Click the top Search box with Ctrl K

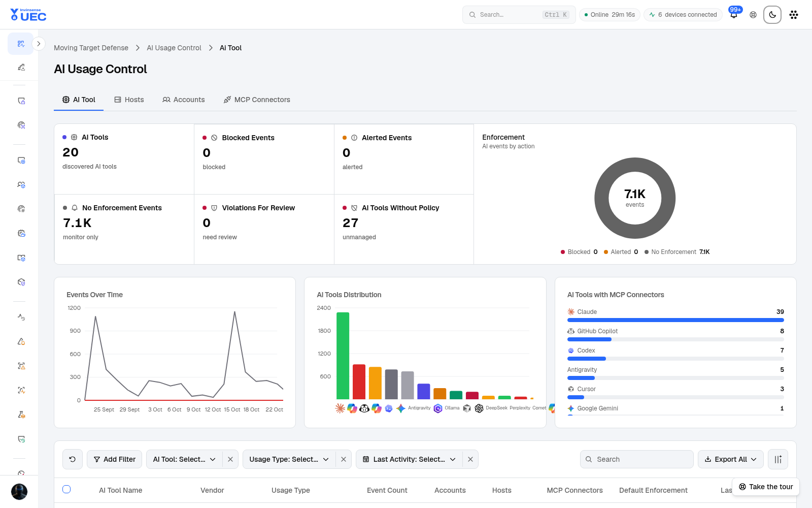tap(519, 15)
